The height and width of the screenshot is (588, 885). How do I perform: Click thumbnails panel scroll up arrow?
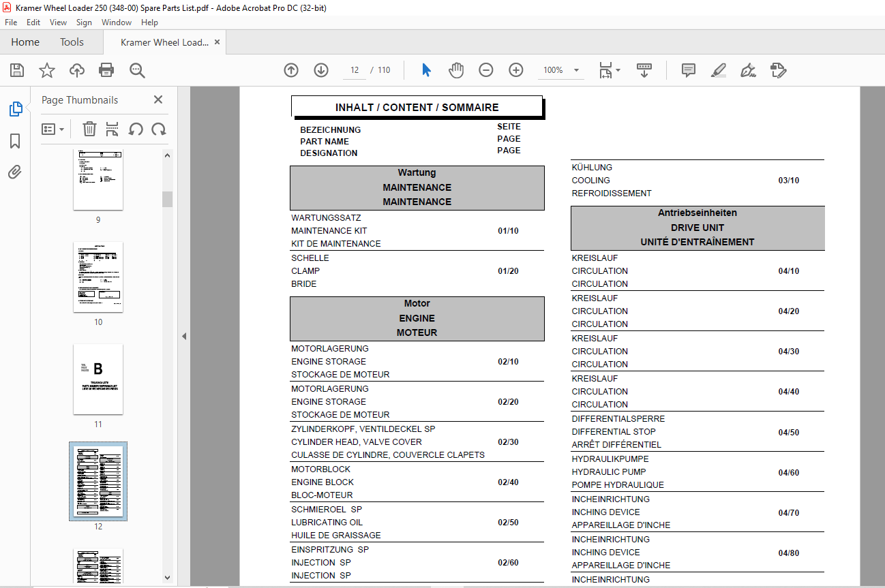(x=167, y=155)
